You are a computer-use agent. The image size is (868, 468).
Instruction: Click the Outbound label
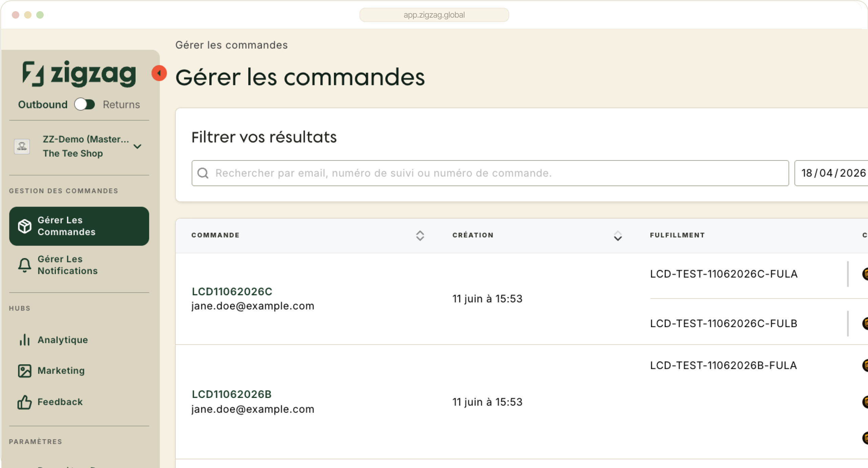[x=43, y=104]
